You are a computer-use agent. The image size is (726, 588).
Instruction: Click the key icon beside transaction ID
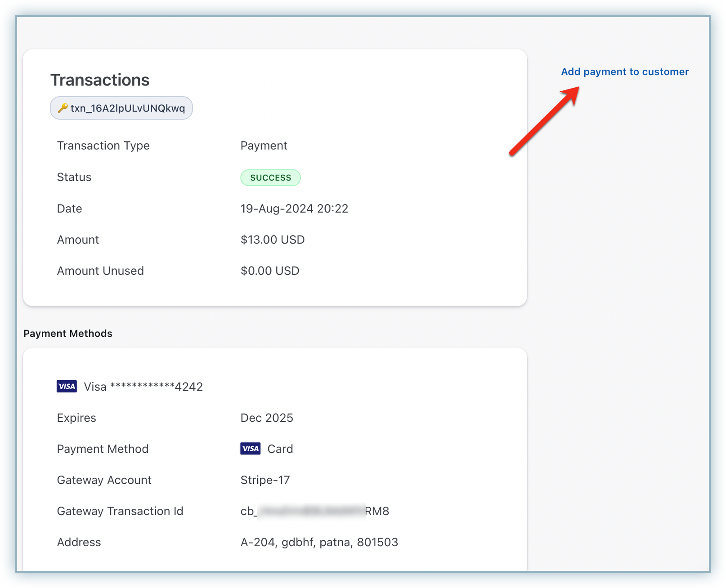tap(63, 108)
